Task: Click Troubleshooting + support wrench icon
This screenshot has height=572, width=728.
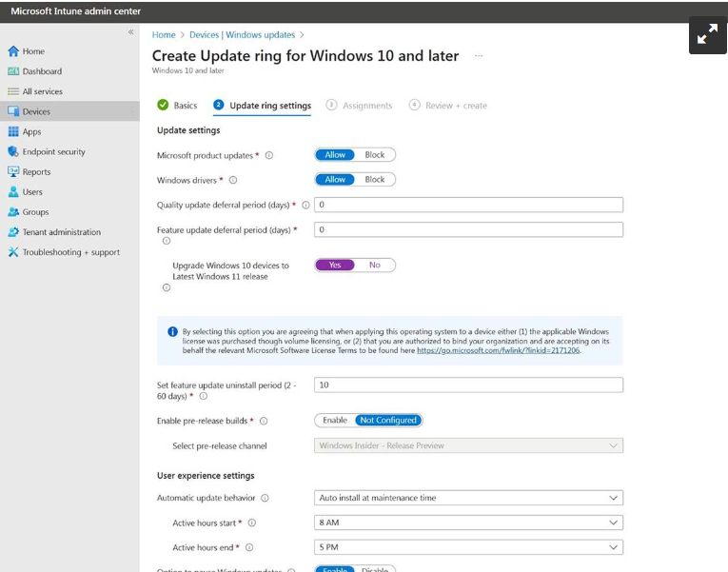Action: coord(13,252)
